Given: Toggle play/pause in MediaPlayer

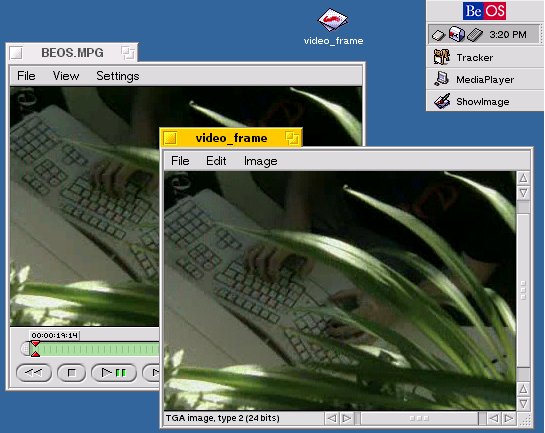Looking at the screenshot, I should 114,373.
